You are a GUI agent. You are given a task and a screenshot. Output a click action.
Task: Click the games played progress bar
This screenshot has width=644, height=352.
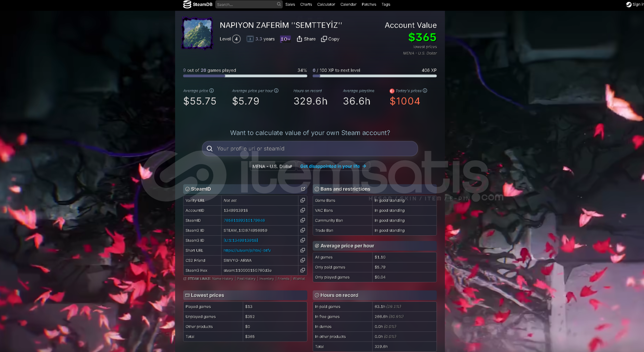click(x=245, y=76)
